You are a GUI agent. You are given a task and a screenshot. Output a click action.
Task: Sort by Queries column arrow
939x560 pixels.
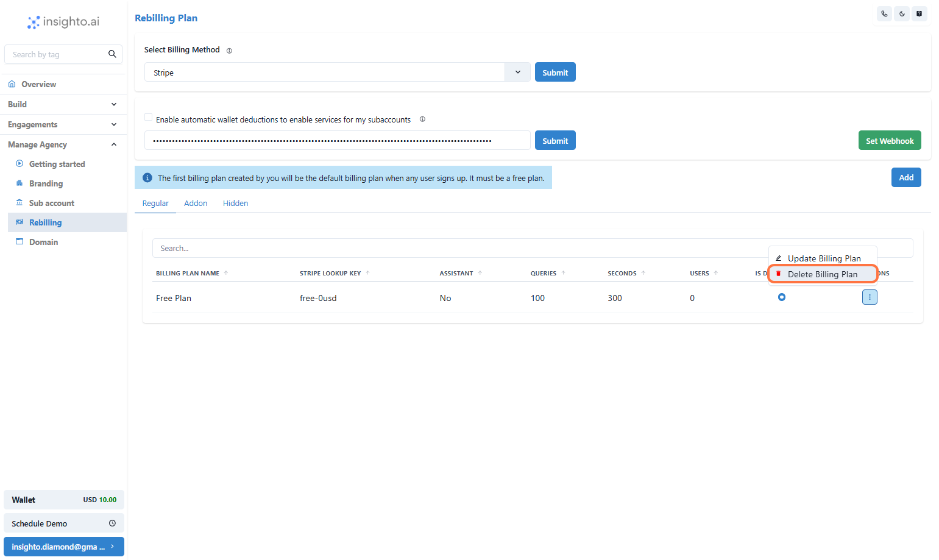563,273
